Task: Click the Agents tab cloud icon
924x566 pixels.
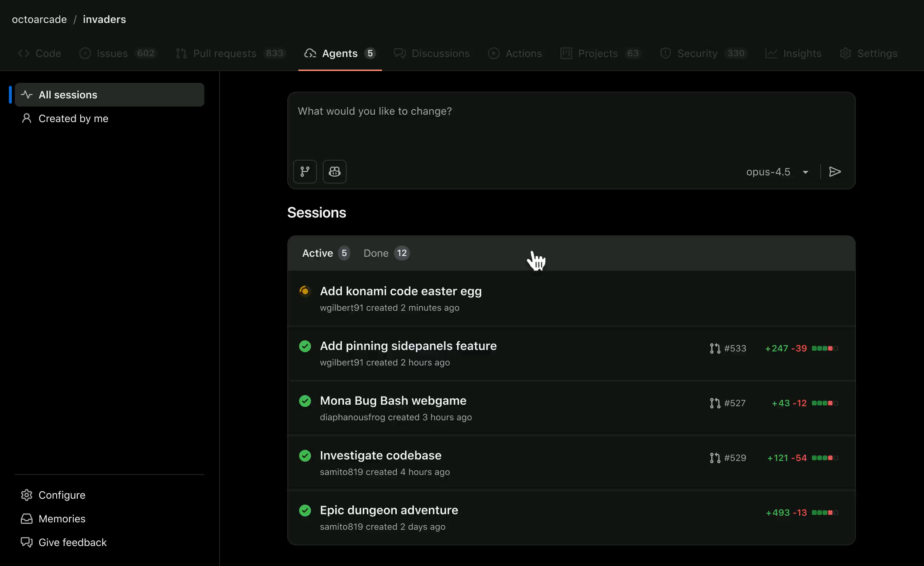Action: point(310,53)
